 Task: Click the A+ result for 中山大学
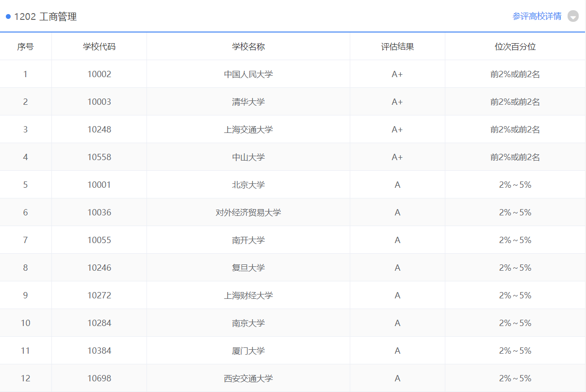tap(397, 157)
